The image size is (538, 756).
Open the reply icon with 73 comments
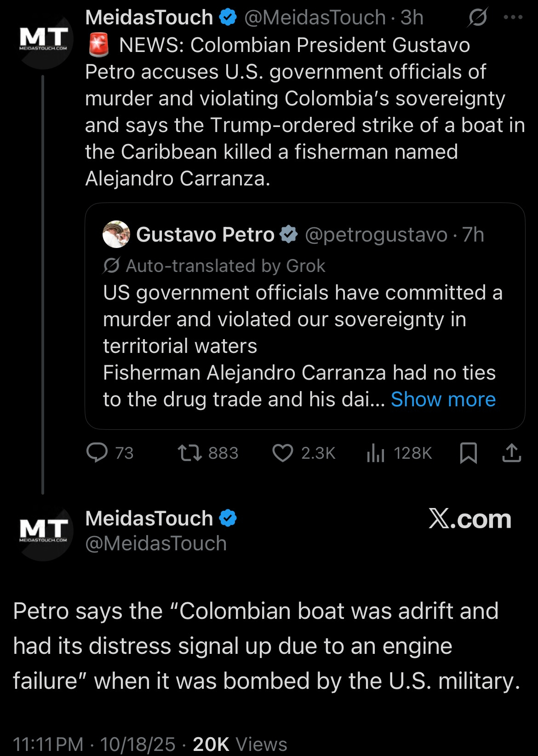pos(97,453)
